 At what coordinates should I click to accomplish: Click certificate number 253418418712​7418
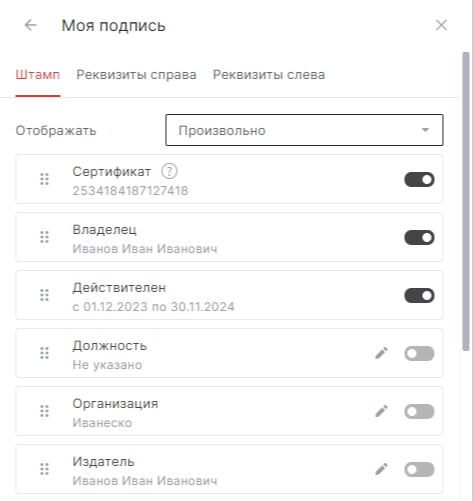(130, 191)
